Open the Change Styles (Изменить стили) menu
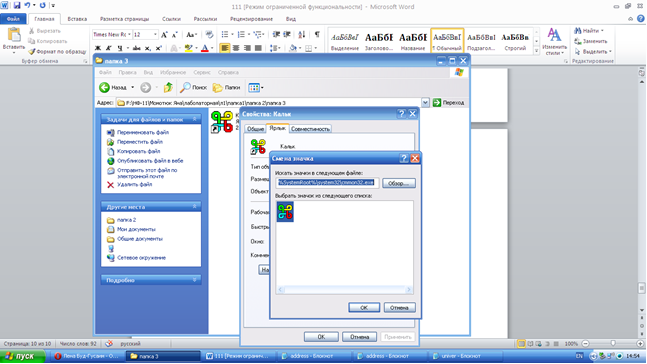The image size is (647, 364). [x=554, y=41]
